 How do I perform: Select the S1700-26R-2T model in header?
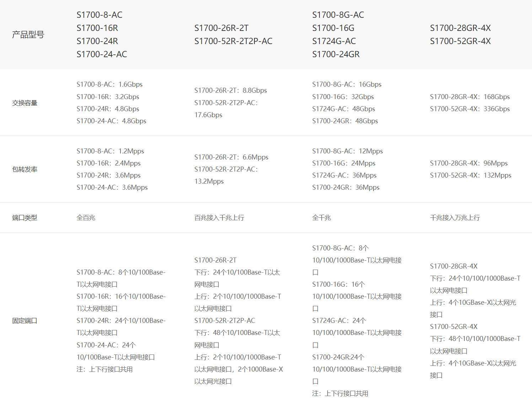221,28
